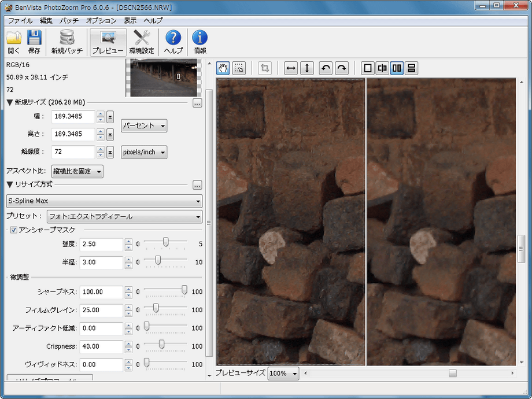
Task: Click the ellipsis button beside Resize Method
Action: (x=197, y=185)
